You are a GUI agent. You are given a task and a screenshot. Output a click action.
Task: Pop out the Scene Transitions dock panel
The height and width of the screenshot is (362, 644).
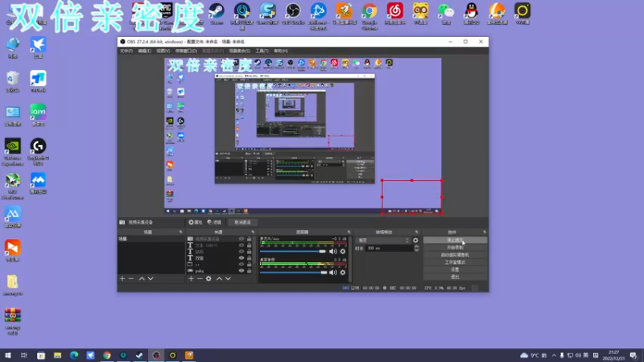pos(416,232)
